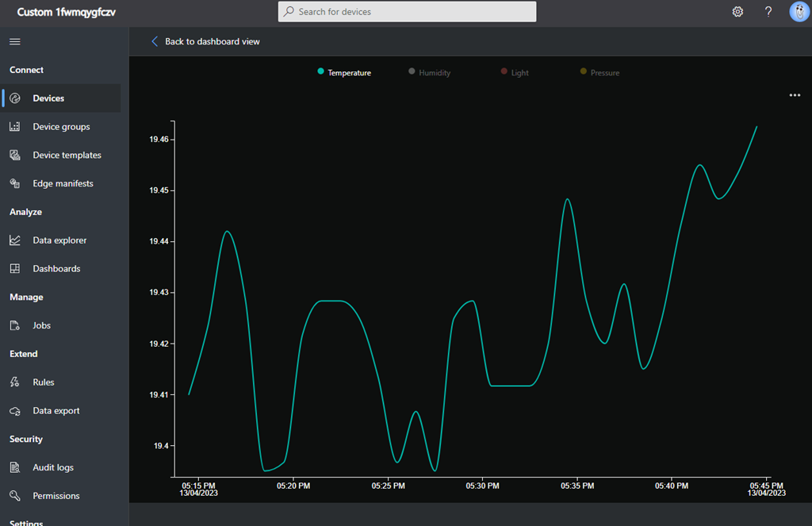Open the Jobs page
The image size is (812, 526).
(x=41, y=325)
